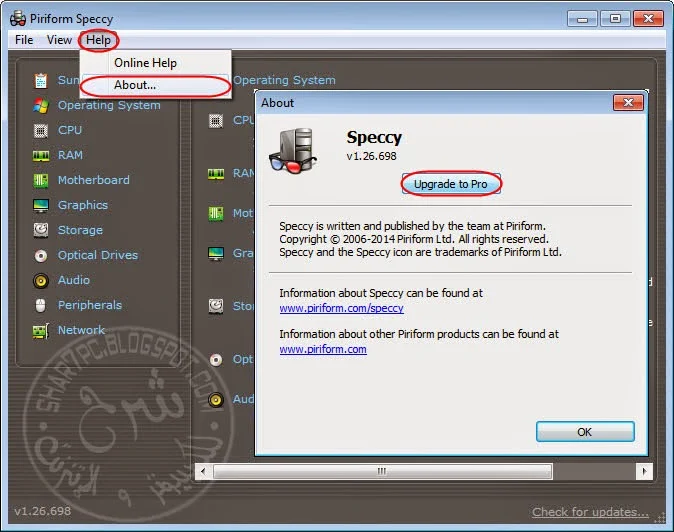Click the horizontal scrollbar thumb
The width and height of the screenshot is (674, 532).
383,471
